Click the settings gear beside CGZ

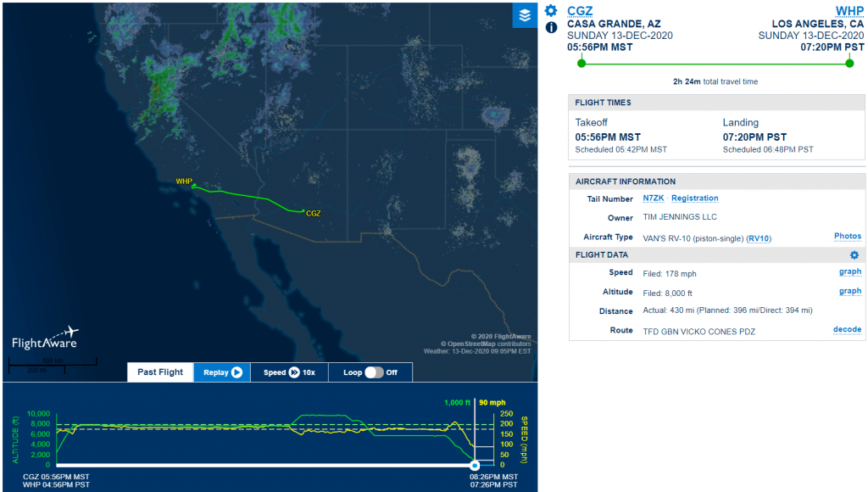click(551, 10)
